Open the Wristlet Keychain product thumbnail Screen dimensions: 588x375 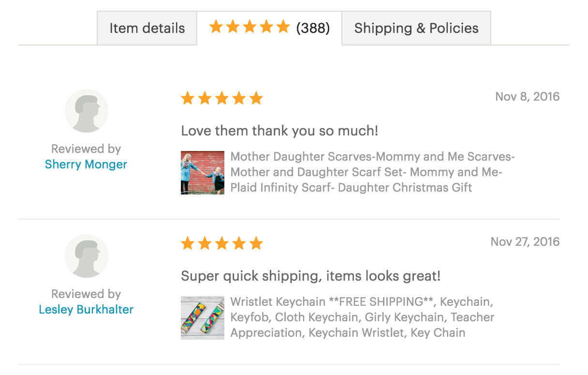pos(203,318)
